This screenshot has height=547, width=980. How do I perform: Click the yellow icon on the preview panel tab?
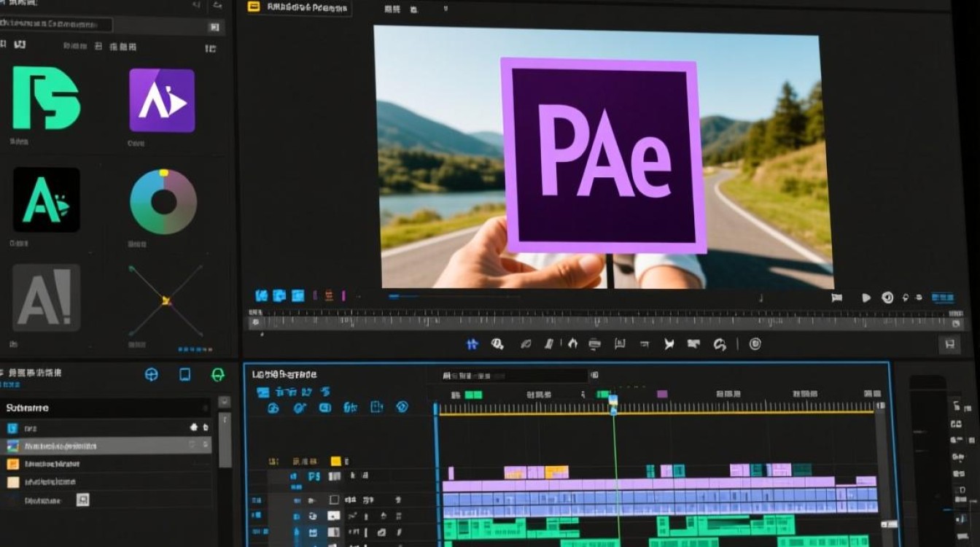click(x=254, y=7)
